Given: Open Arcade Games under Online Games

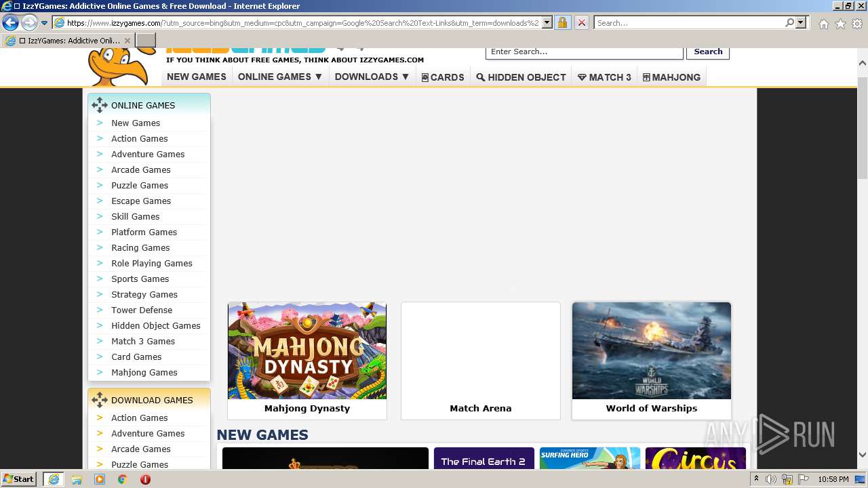Looking at the screenshot, I should click(x=141, y=169).
